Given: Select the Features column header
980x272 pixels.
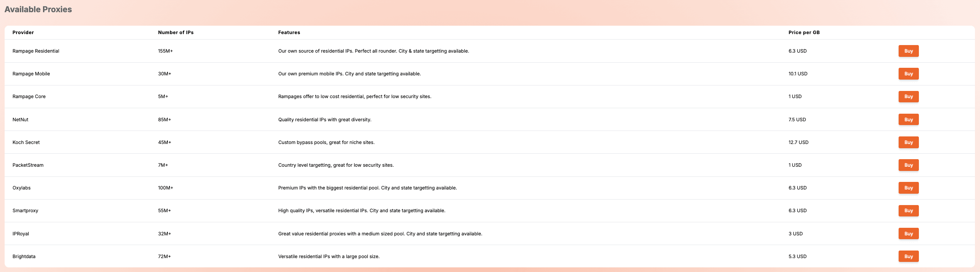Looking at the screenshot, I should tap(289, 32).
